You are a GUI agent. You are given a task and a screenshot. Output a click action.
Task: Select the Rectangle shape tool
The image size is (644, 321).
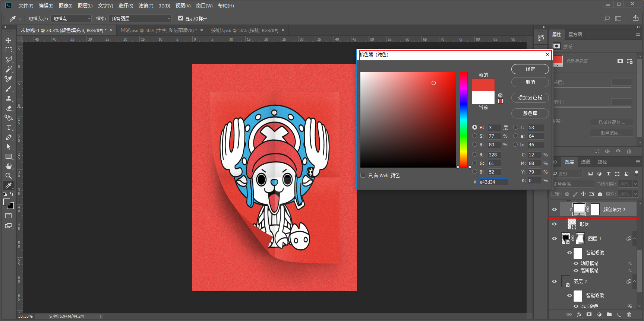point(9,156)
